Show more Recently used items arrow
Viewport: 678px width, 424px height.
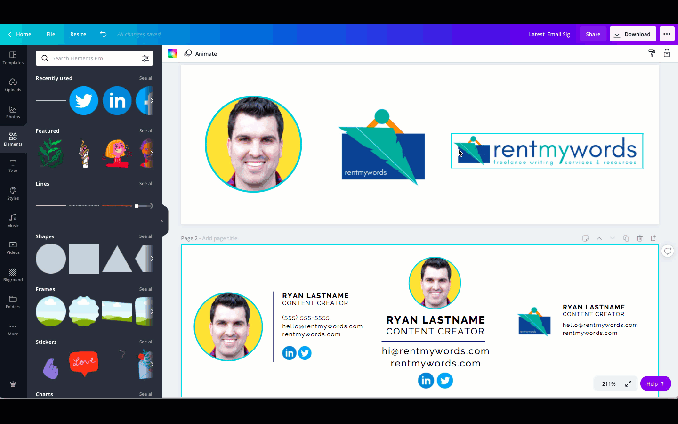point(151,100)
